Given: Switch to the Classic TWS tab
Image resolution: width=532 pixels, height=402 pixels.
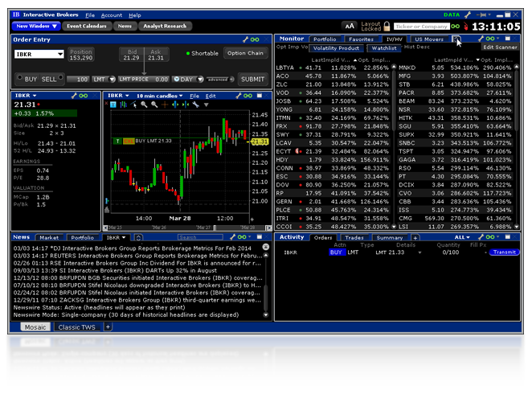Looking at the screenshot, I should [76, 327].
